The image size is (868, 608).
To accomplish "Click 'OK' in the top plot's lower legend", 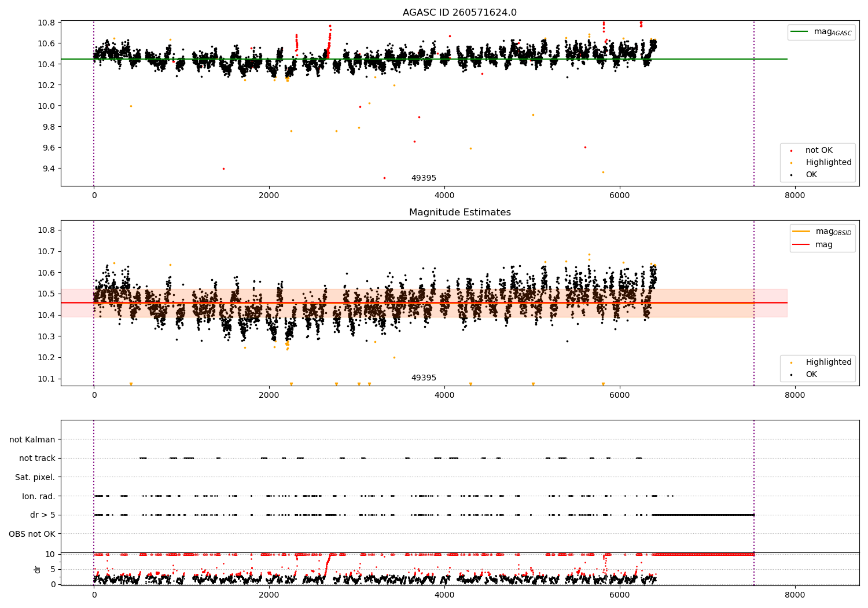I will click(x=811, y=175).
